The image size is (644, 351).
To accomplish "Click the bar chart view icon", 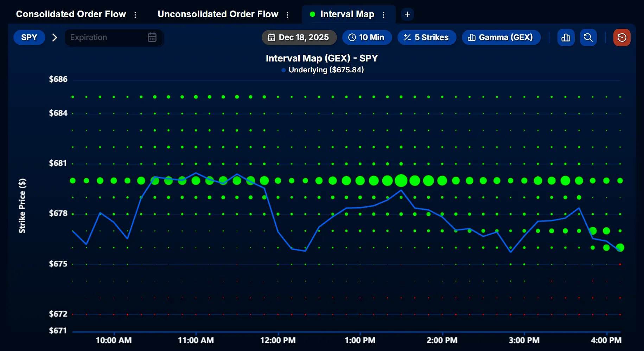I will pyautogui.click(x=566, y=37).
